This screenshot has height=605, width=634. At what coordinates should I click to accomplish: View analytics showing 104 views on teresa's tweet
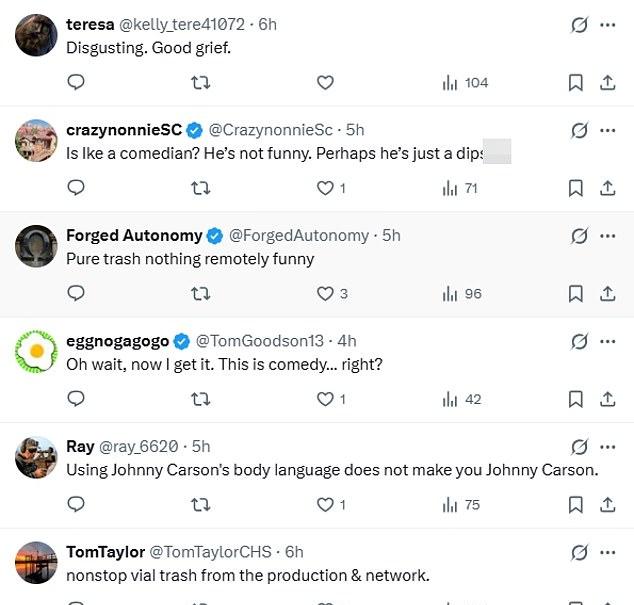point(465,83)
